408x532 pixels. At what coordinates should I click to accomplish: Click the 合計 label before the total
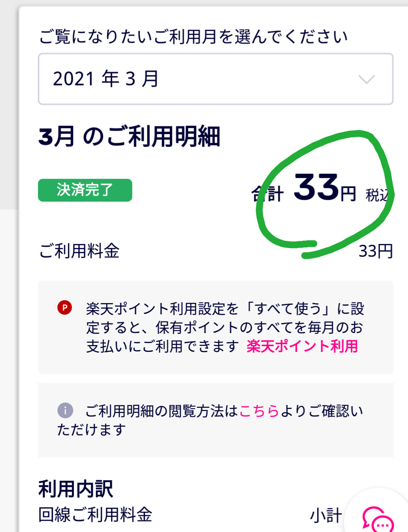click(267, 195)
